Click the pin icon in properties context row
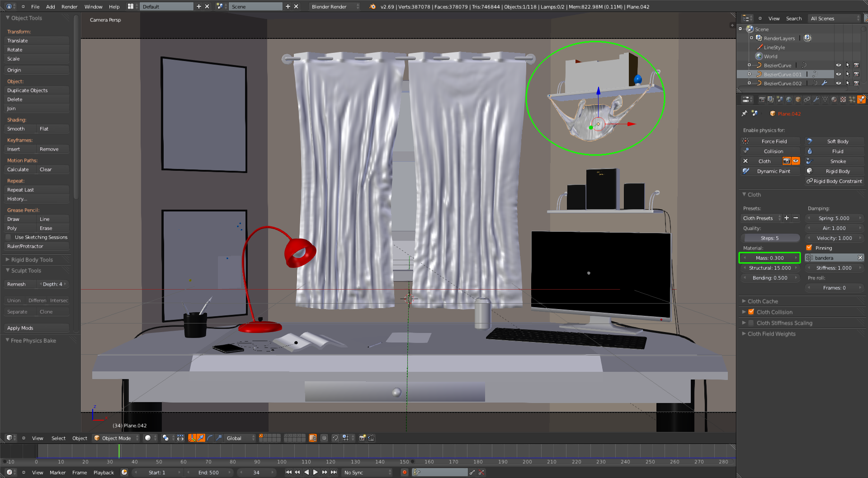868x478 pixels. coord(745,113)
